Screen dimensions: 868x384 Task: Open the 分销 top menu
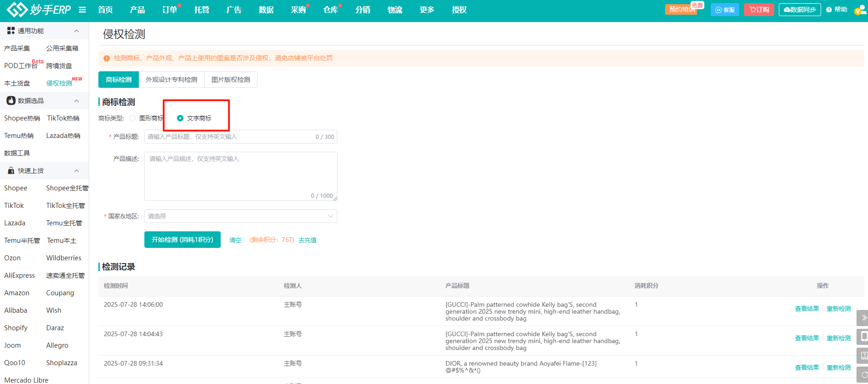(x=363, y=10)
